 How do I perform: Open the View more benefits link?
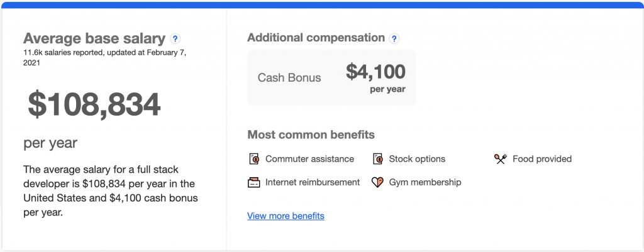[286, 216]
